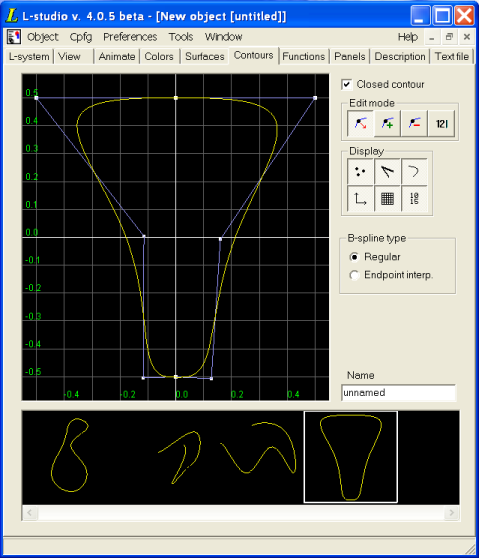Click the gallery scrollbar right arrow
Image resolution: width=479 pixels, height=558 pixels.
pyautogui.click(x=451, y=513)
